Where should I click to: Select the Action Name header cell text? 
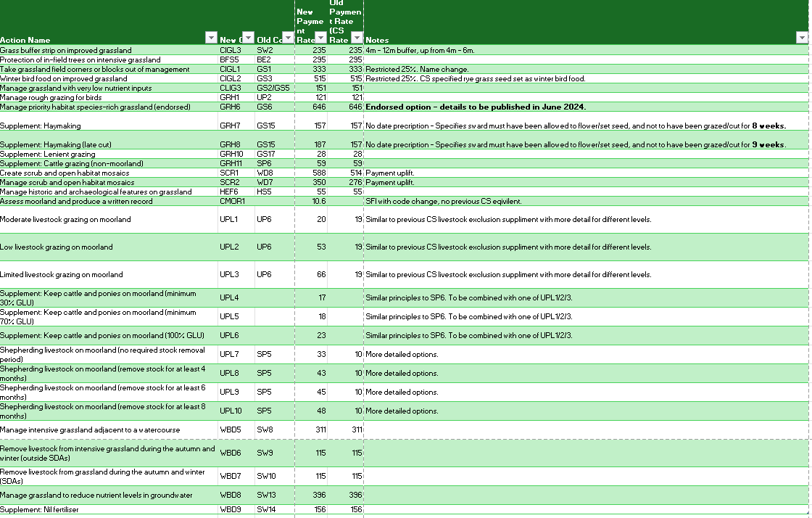(x=25, y=40)
